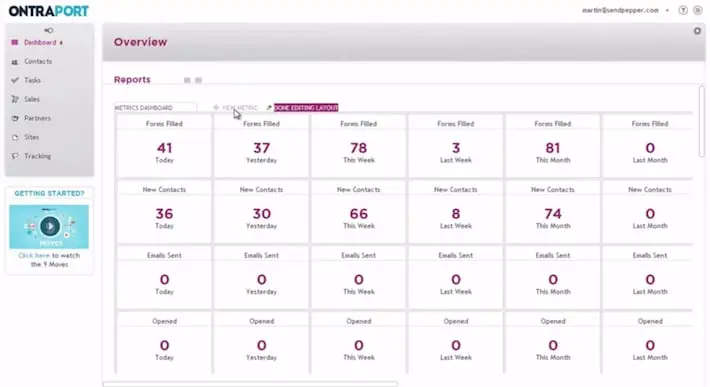The width and height of the screenshot is (710, 387).
Task: Select the Emails Sent This Week tile
Action: [x=359, y=277]
